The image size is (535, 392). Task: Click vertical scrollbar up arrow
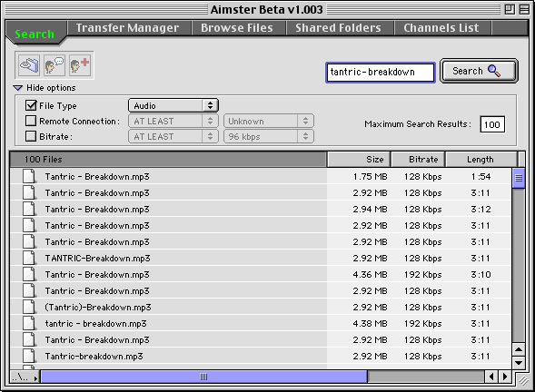[519, 349]
